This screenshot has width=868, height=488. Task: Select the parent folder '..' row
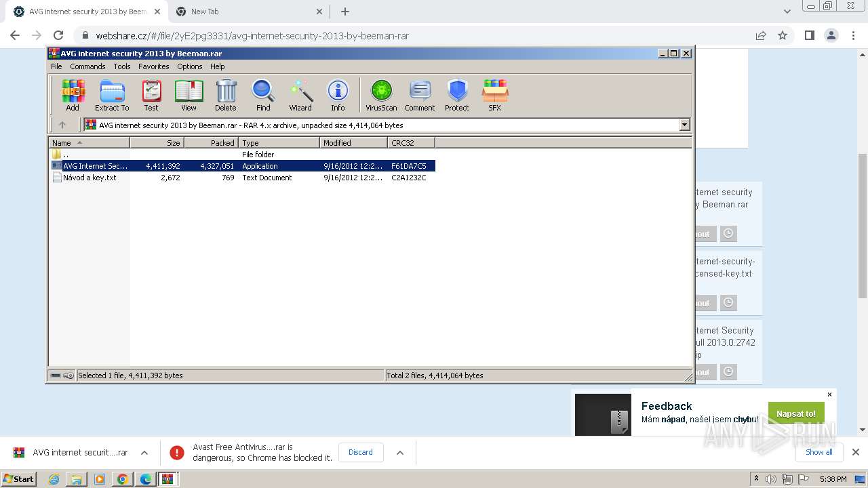click(242, 155)
